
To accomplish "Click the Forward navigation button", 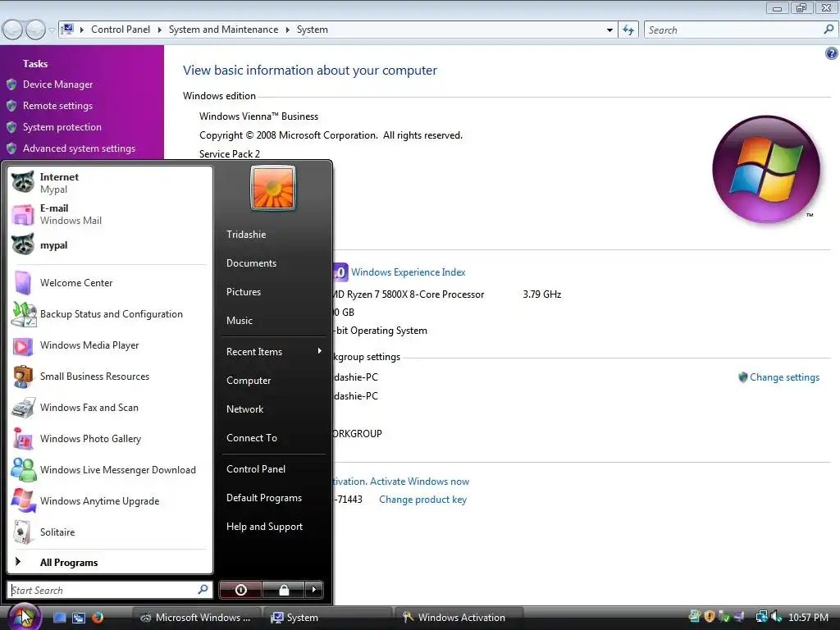I will click(35, 30).
